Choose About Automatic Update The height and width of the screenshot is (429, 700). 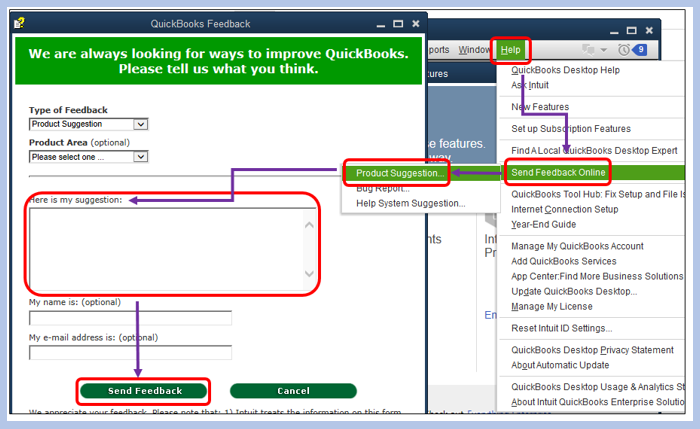point(560,365)
